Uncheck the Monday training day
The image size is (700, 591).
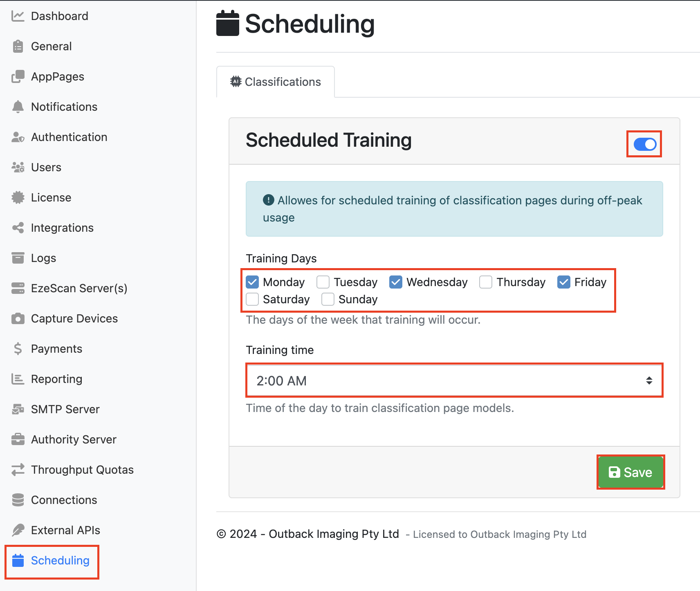pos(252,282)
